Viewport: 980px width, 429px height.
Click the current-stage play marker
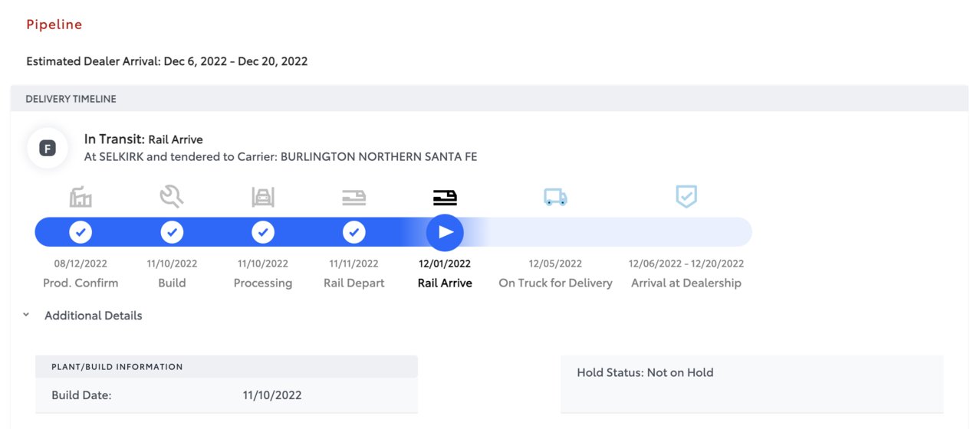click(445, 231)
